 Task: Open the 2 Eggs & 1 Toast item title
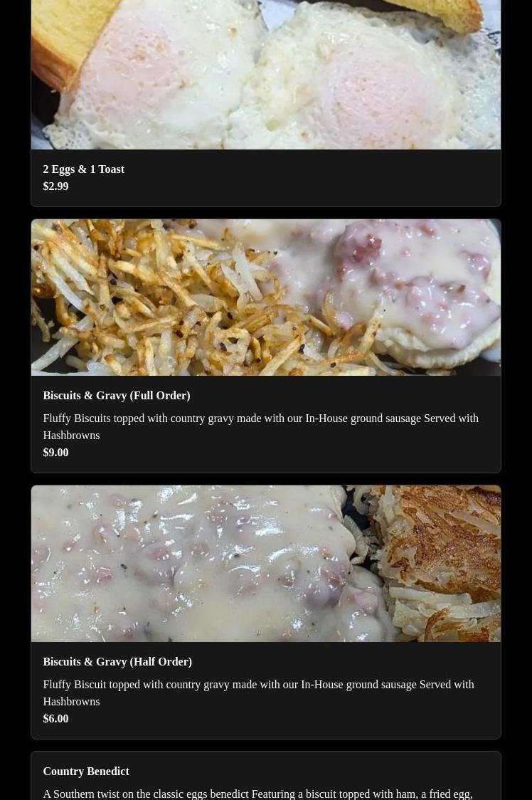click(84, 169)
